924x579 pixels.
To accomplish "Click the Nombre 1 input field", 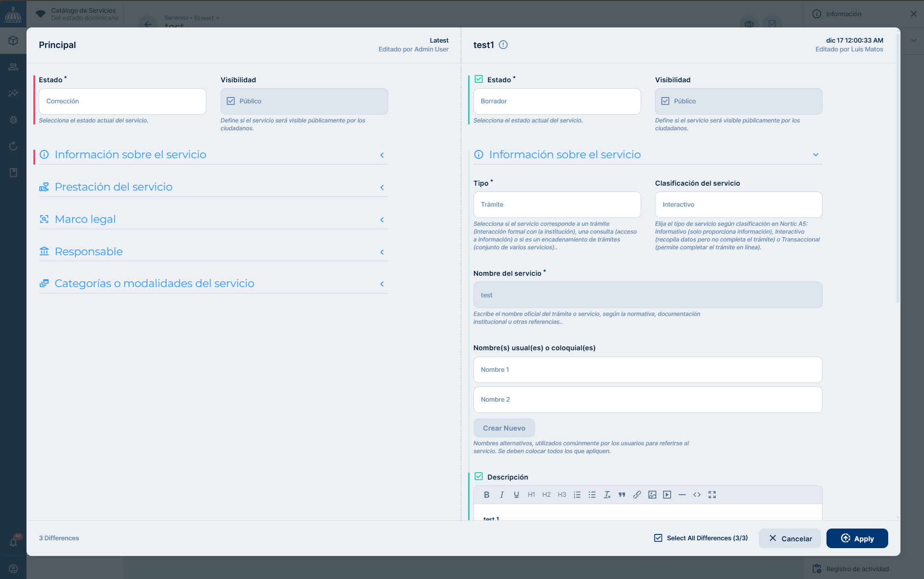I will click(x=648, y=370).
